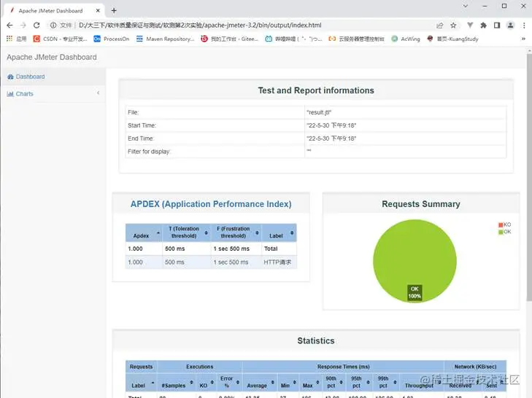This screenshot has height=398, width=532.
Task: Click the page vertical scrollbar
Action: tap(529, 176)
